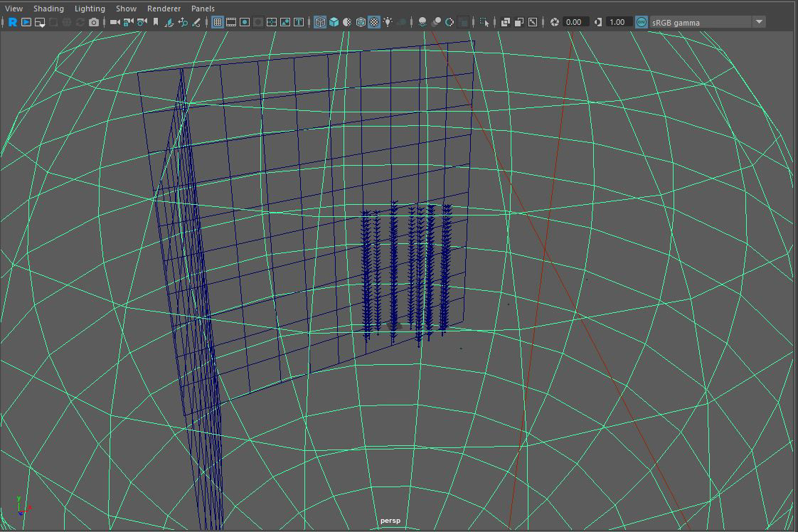This screenshot has width=798, height=532.
Task: Open Camera Attributes icon
Action: coord(142,22)
